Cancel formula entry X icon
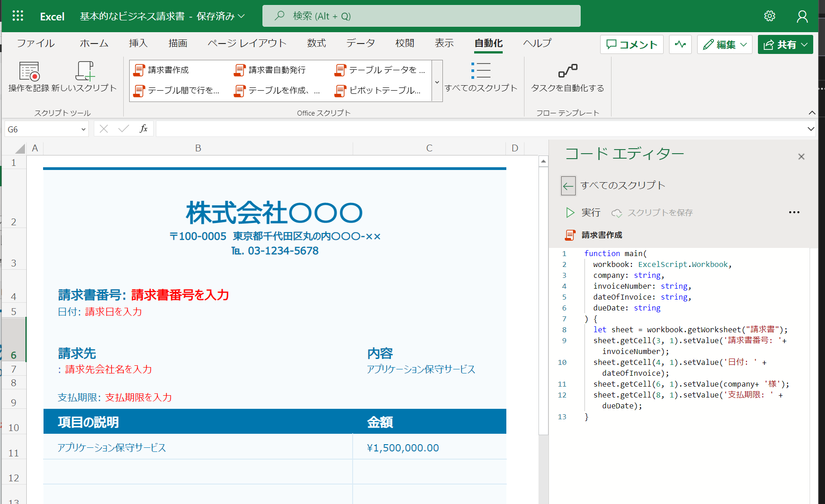Image resolution: width=825 pixels, height=504 pixels. (x=104, y=129)
